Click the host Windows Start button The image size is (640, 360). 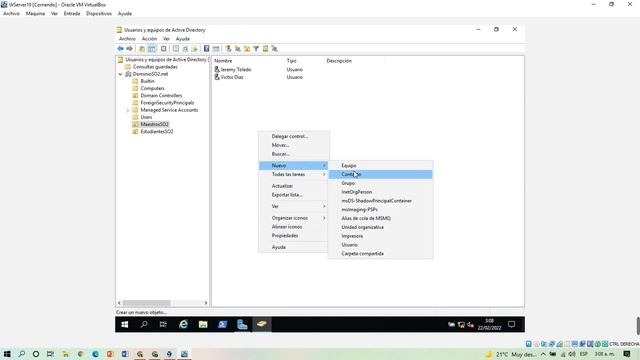7,354
